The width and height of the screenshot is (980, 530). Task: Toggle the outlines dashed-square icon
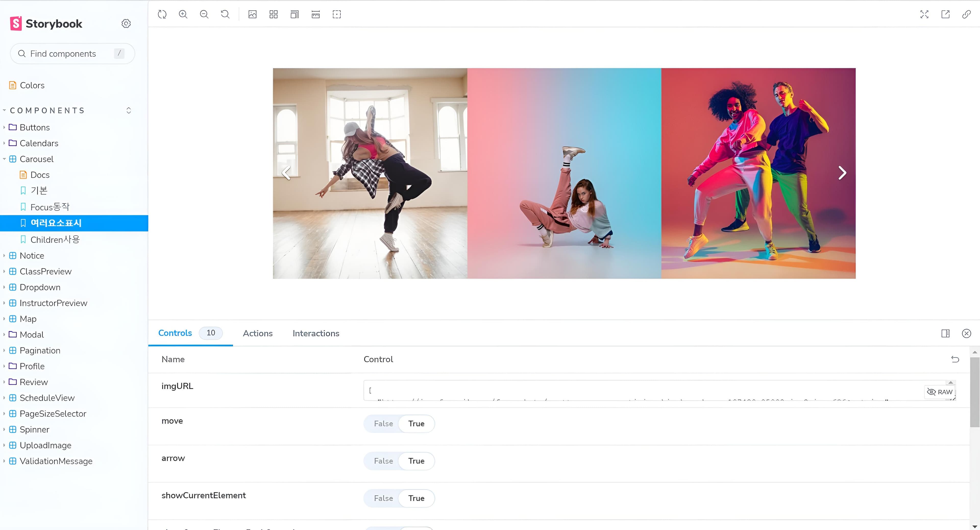click(x=337, y=15)
